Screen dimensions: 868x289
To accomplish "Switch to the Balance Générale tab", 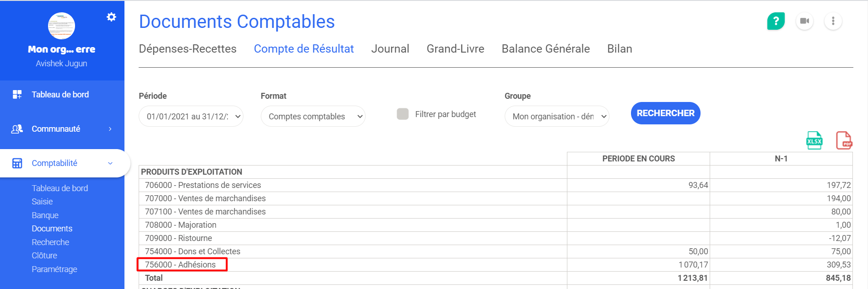I will tap(545, 49).
